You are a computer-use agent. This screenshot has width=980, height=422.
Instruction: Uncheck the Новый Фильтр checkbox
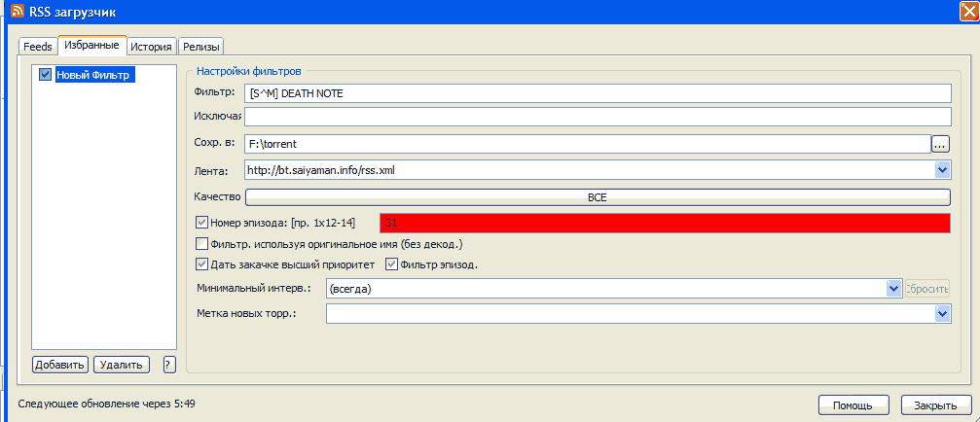[x=45, y=75]
